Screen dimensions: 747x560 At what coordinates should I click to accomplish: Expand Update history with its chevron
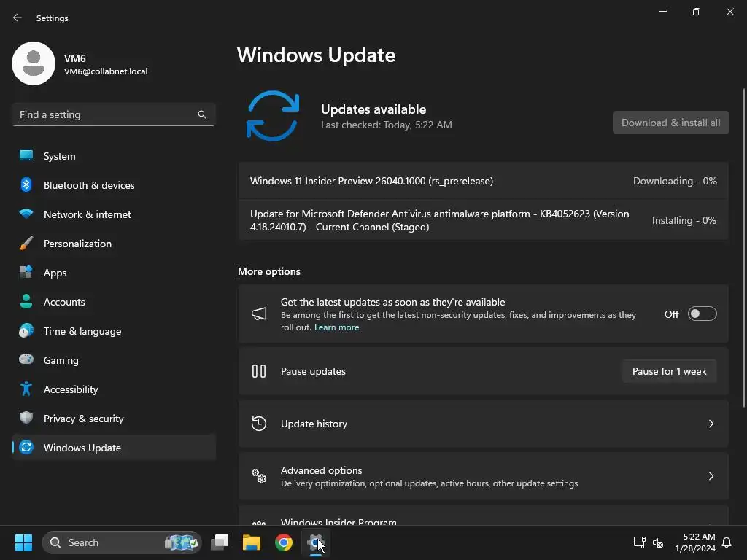(711, 424)
